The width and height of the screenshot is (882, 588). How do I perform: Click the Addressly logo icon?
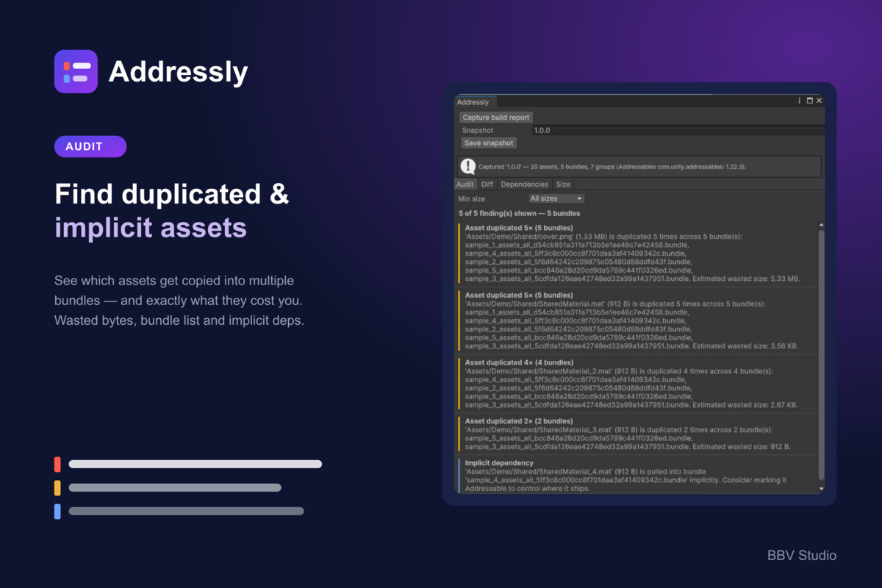tap(76, 71)
